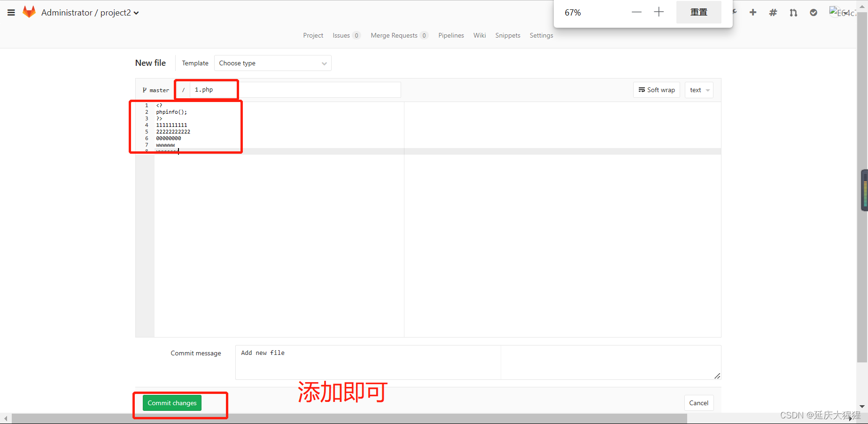Screen dimensions: 868x424
Task: Open the Settings menu item
Action: point(541,35)
